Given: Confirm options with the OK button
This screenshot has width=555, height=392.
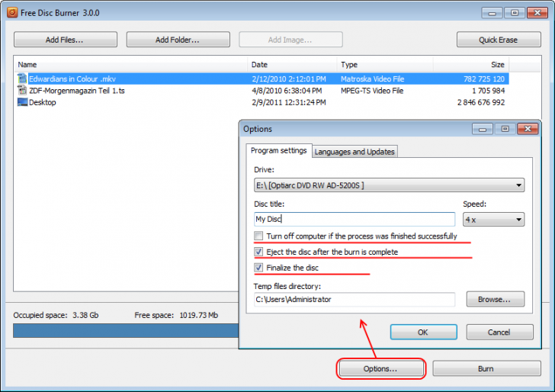Looking at the screenshot, I should pyautogui.click(x=423, y=333).
